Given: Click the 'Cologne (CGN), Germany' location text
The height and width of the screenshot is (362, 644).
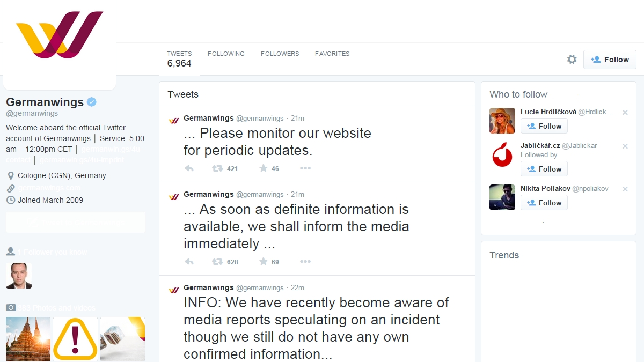Looking at the screenshot, I should (62, 176).
